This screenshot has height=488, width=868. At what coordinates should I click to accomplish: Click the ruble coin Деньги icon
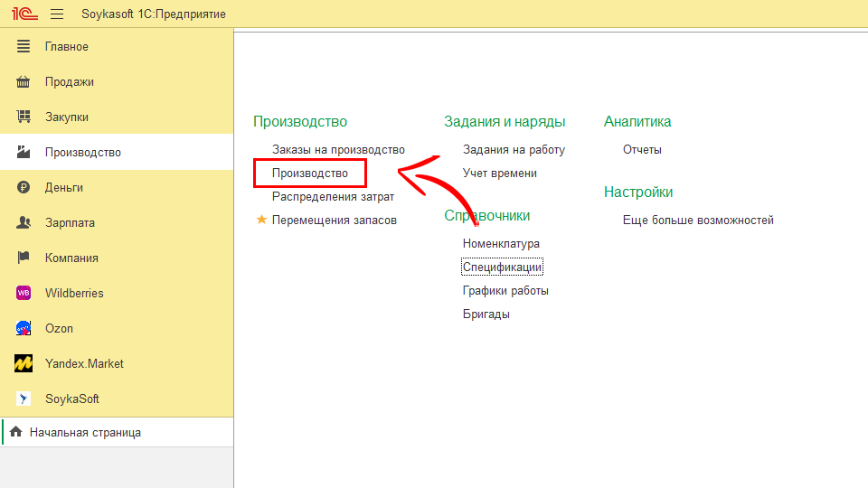[24, 188]
